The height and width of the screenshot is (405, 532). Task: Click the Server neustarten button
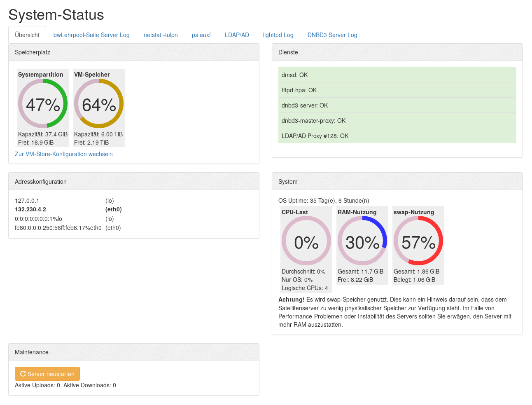[47, 374]
